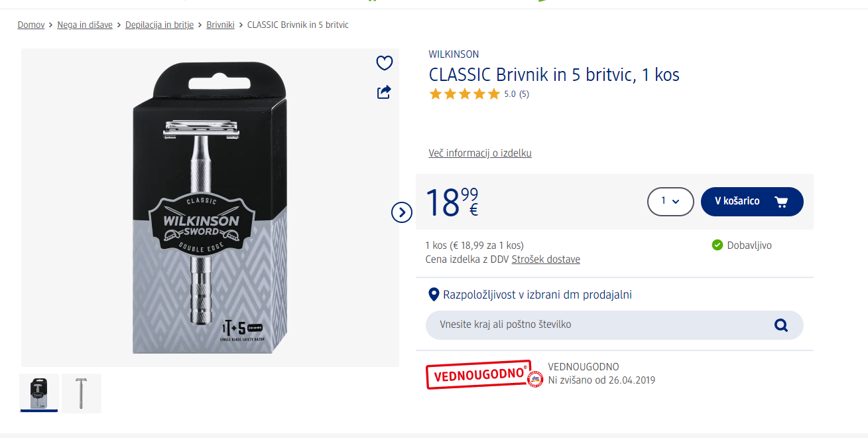The height and width of the screenshot is (438, 868).
Task: Open Depilacija in britje breadcrumb
Action: [160, 25]
